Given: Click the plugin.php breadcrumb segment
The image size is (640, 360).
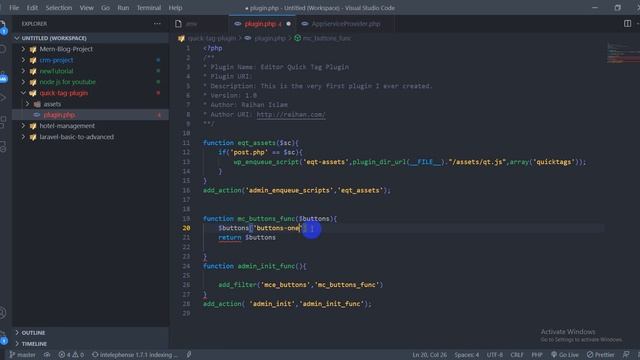Looking at the screenshot, I should point(270,38).
